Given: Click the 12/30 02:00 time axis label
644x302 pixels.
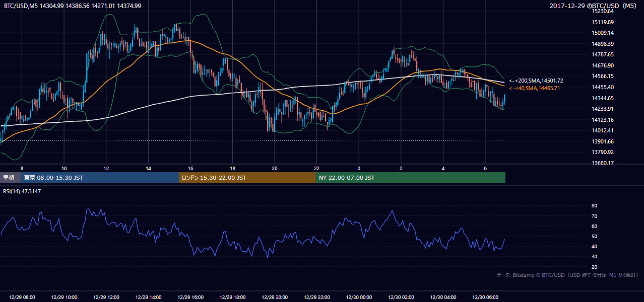Looking at the screenshot, I should (x=401, y=297).
